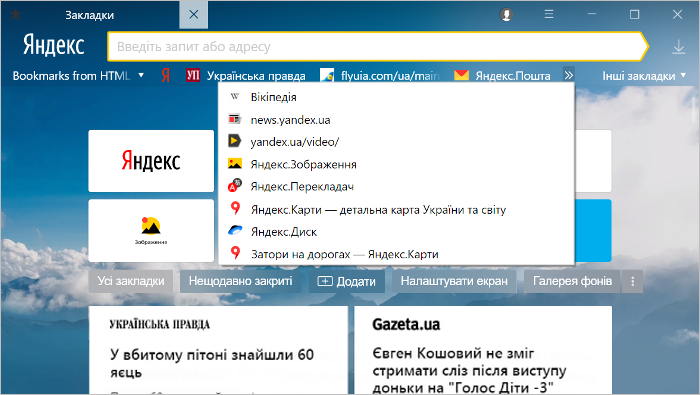Select yandex.ua/video/ bookmark entry

pyautogui.click(x=396, y=142)
